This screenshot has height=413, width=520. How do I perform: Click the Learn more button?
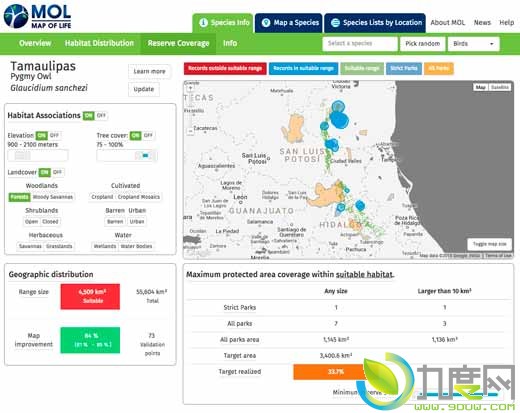coord(149,71)
